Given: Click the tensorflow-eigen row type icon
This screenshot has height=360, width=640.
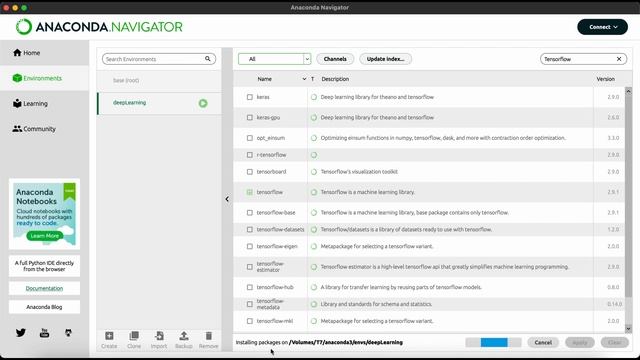Looking at the screenshot, I should tap(313, 247).
